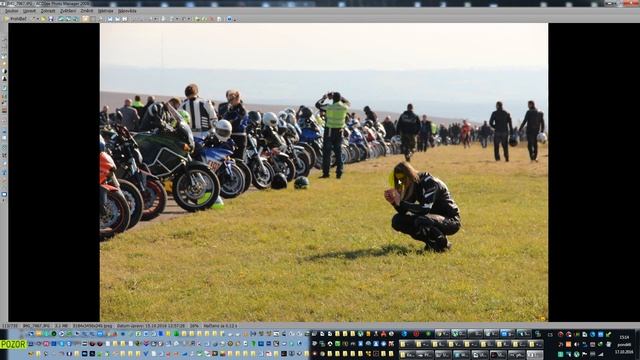
Task: Click the blue help icon ending the toolbar
Action: [x=229, y=19]
